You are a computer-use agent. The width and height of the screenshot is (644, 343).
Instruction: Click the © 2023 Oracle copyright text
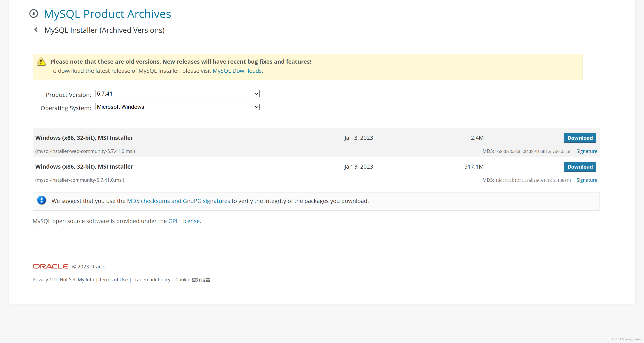pos(89,267)
